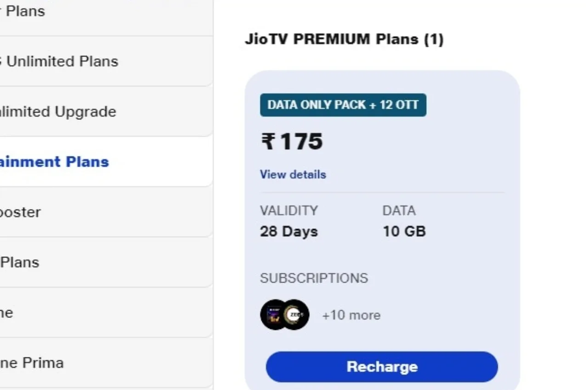Switch to the Unlimited Upgrade category
The height and width of the screenshot is (390, 588).
click(57, 111)
